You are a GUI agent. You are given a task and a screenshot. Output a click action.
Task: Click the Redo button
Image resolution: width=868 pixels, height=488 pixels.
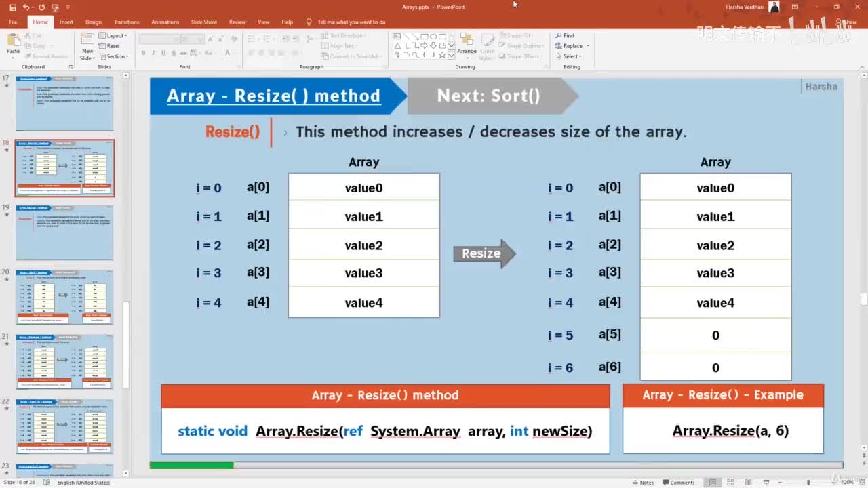coord(41,7)
